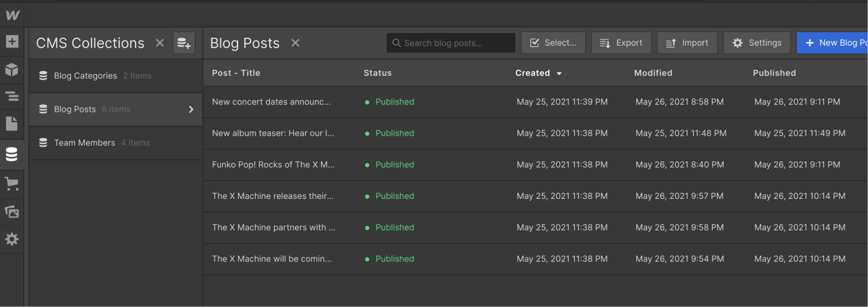This screenshot has height=307, width=868.
Task: Open the Team Members collection
Action: 85,143
